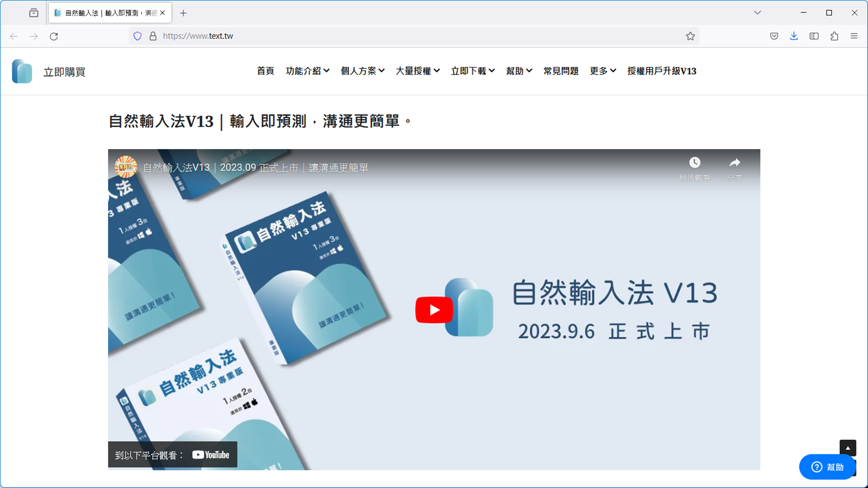Click the 自然輸入法 site logo
This screenshot has height=488, width=868.
click(x=22, y=71)
